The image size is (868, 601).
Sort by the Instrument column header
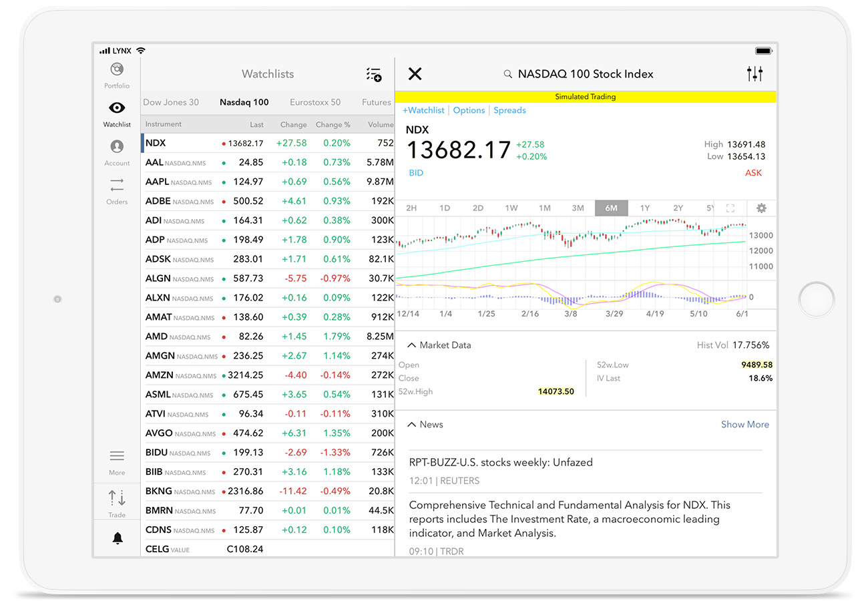[x=164, y=124]
